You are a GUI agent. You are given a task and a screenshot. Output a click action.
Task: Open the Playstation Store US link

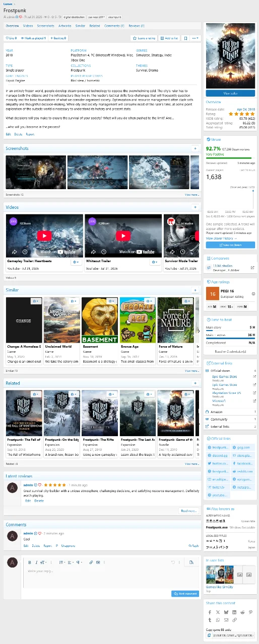pos(226,393)
